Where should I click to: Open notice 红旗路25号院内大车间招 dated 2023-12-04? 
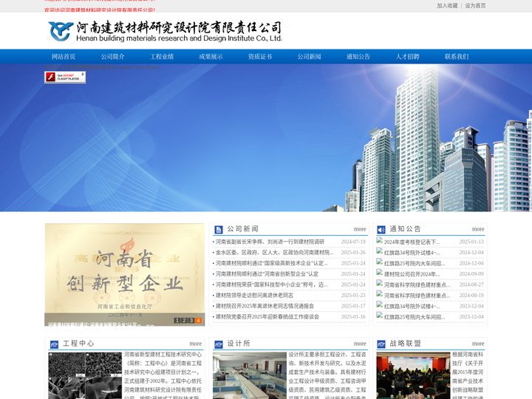(x=415, y=316)
